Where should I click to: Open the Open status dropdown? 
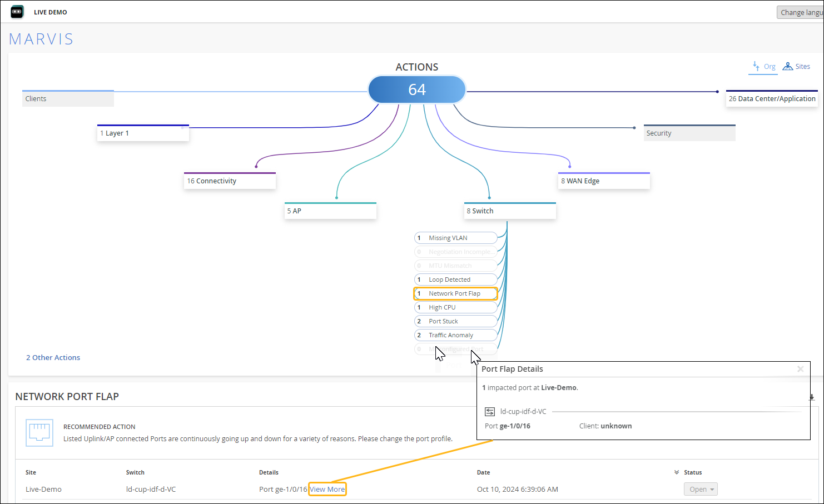(x=701, y=490)
